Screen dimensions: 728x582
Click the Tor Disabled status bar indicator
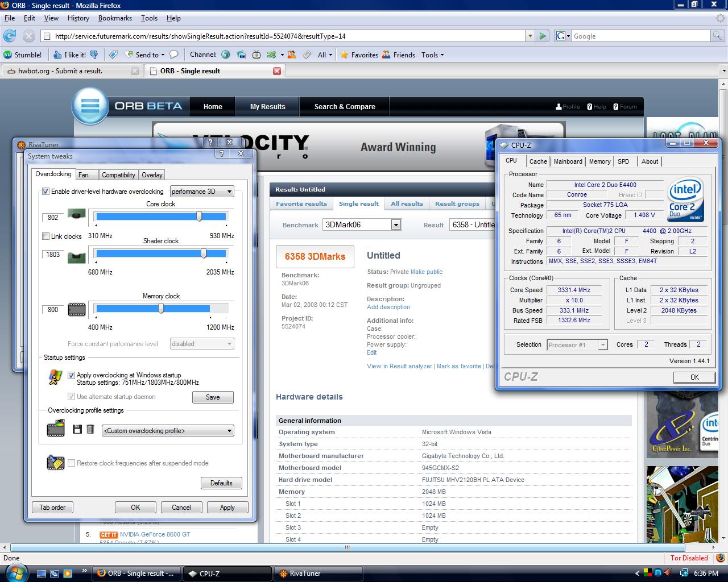pos(689,558)
